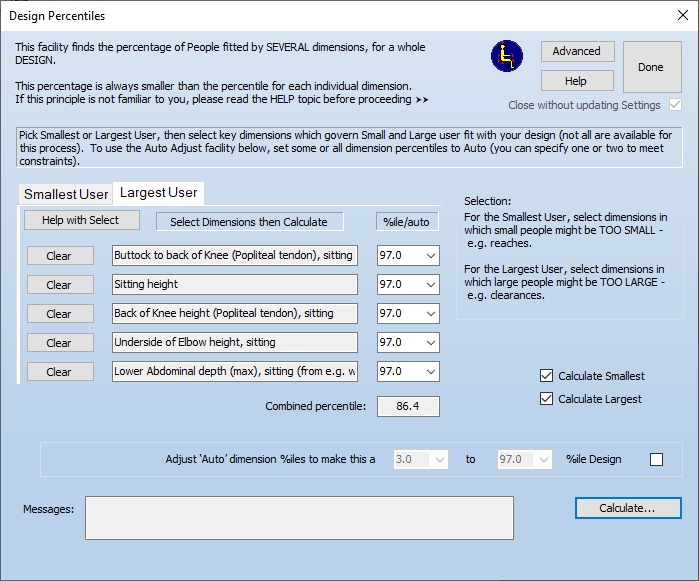Click the Done button
Screen dimensions: 699x581
(x=650, y=67)
